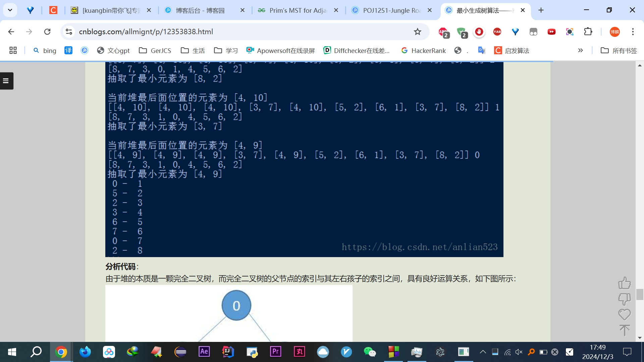Open site information icon in address bar
The width and height of the screenshot is (644, 362).
coord(69,32)
